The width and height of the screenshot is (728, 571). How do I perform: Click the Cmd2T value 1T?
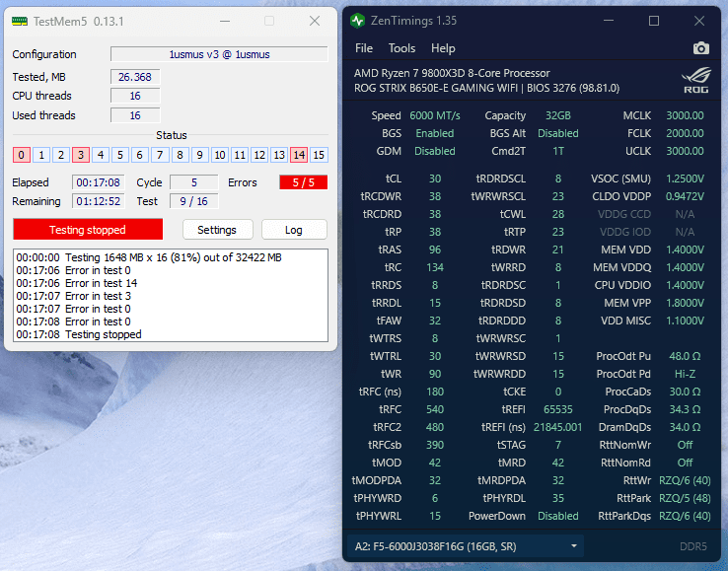click(x=558, y=151)
